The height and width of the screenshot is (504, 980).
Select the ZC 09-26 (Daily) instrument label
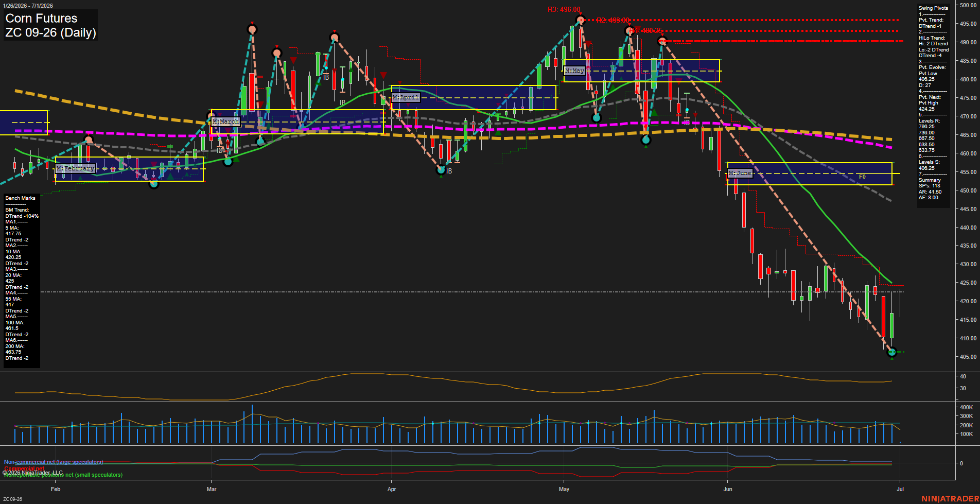click(x=50, y=32)
